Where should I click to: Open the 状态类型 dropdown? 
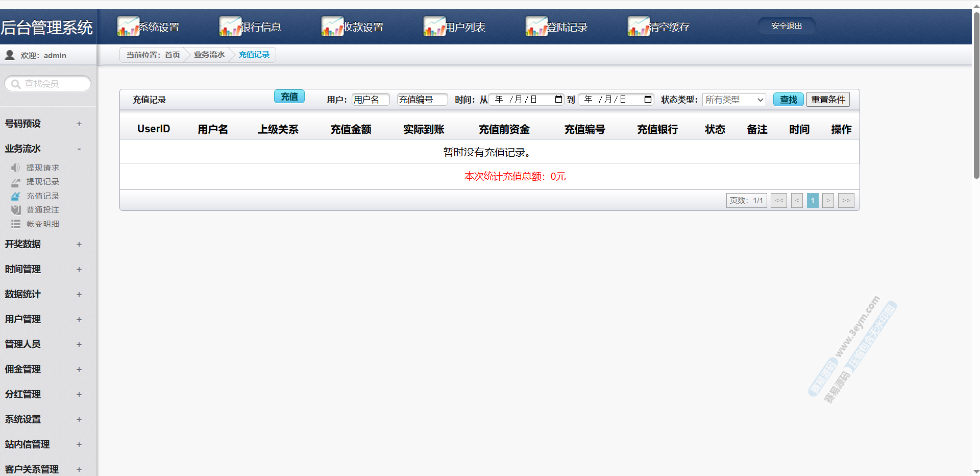tap(733, 100)
